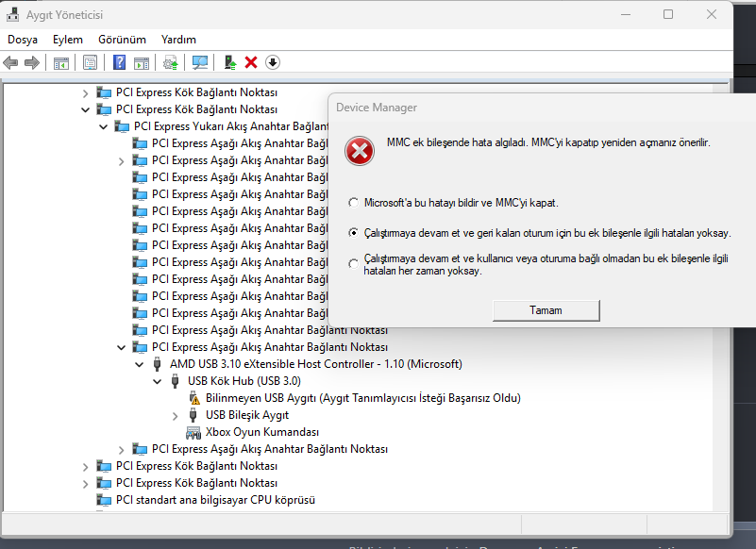This screenshot has width=756, height=549.
Task: Expand the Aşağı Akış node just below Xbox Oyun Kumandası
Action: 121,450
